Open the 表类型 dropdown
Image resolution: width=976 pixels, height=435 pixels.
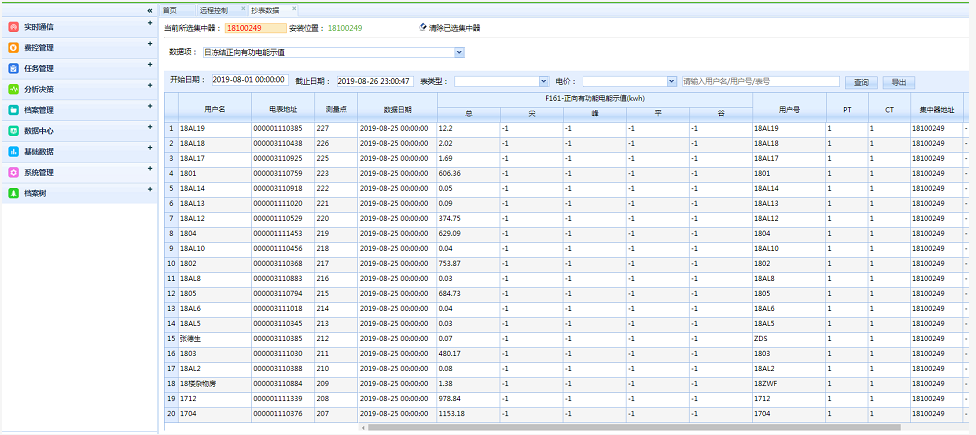[x=502, y=82]
